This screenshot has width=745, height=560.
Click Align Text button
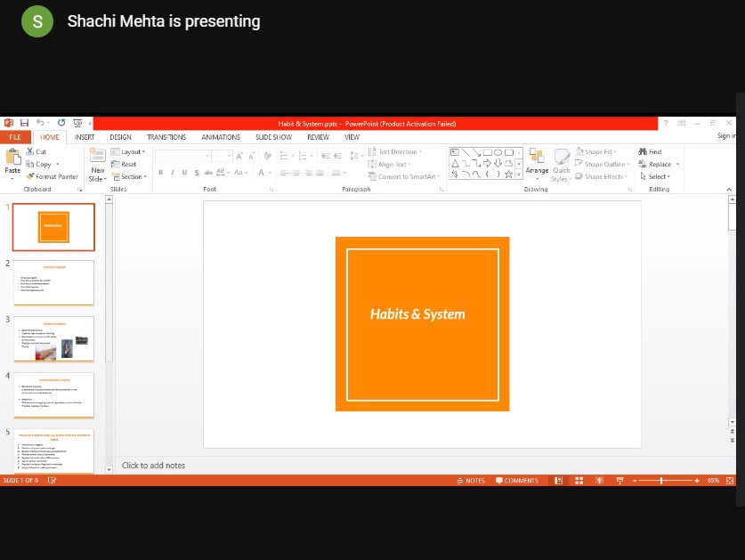[x=389, y=164]
